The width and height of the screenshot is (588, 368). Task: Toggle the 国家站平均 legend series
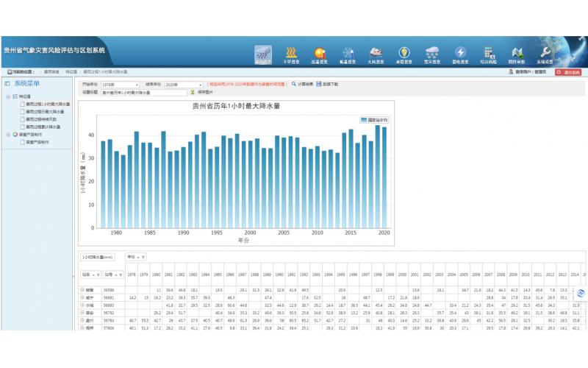[x=373, y=118]
